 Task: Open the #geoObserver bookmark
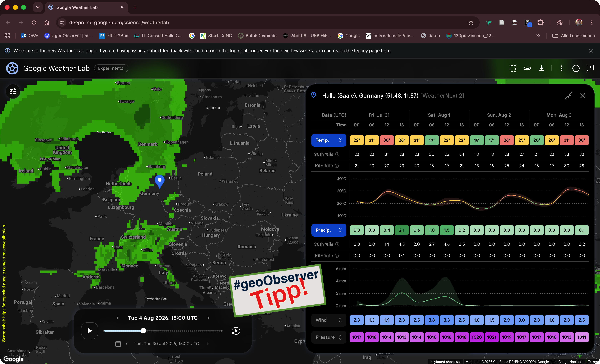point(69,36)
